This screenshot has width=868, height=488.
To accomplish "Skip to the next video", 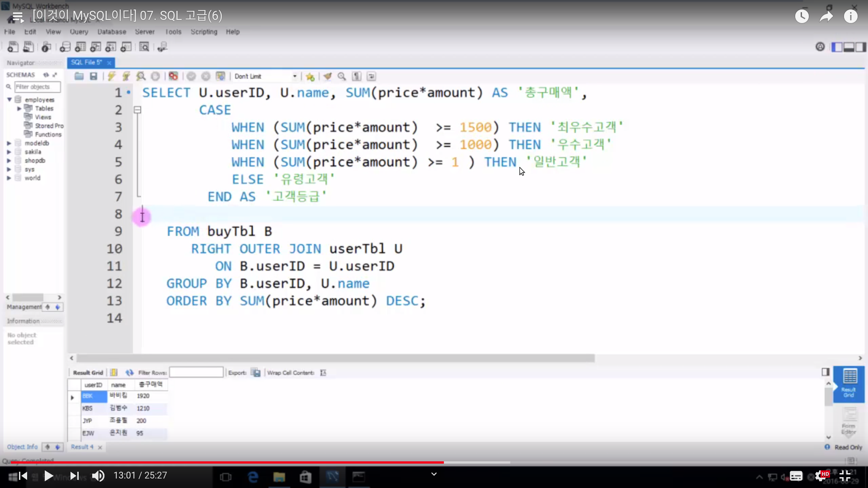I will click(75, 476).
